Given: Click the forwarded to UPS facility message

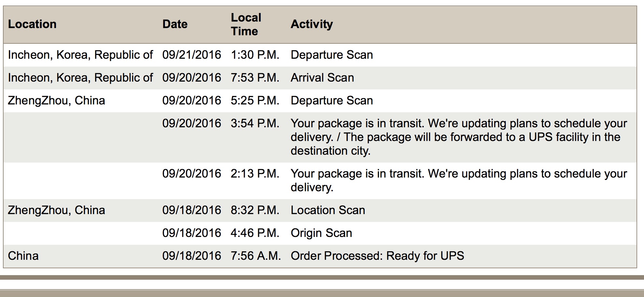Looking at the screenshot, I should click(456, 137).
